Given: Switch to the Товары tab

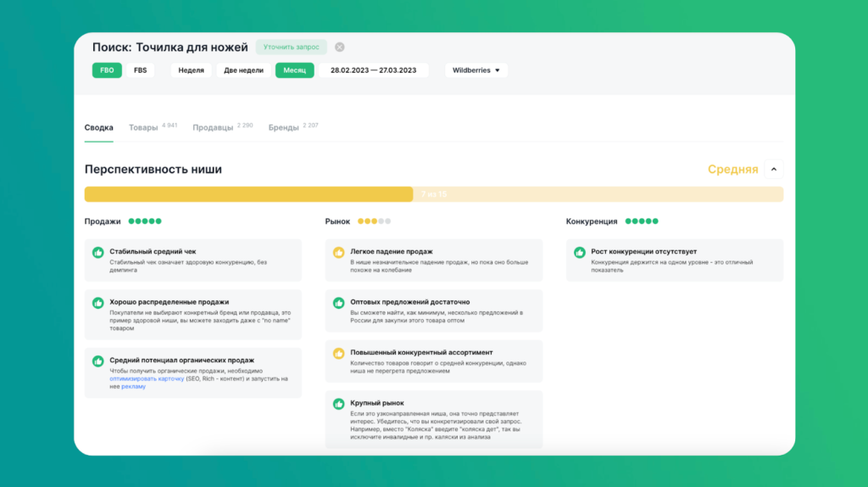Looking at the screenshot, I should [143, 128].
